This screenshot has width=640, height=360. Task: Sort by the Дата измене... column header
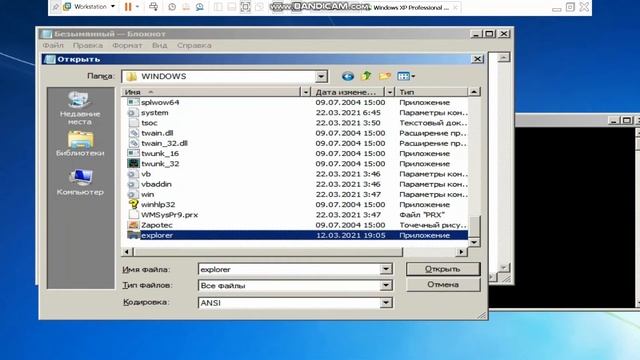[x=348, y=92]
